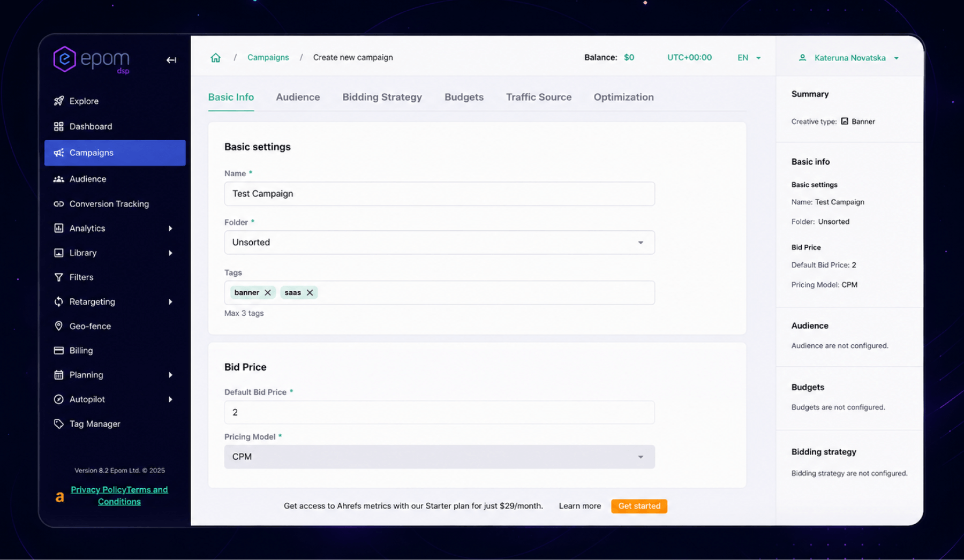Open the Pricing Model dropdown showing CPM
Image resolution: width=964 pixels, height=560 pixels.
coord(440,457)
